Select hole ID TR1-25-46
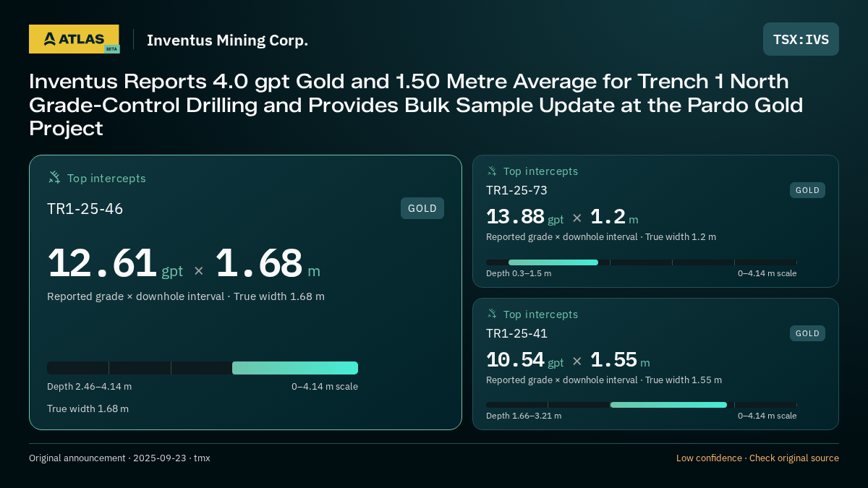Viewport: 868px width, 488px height. tap(85, 209)
